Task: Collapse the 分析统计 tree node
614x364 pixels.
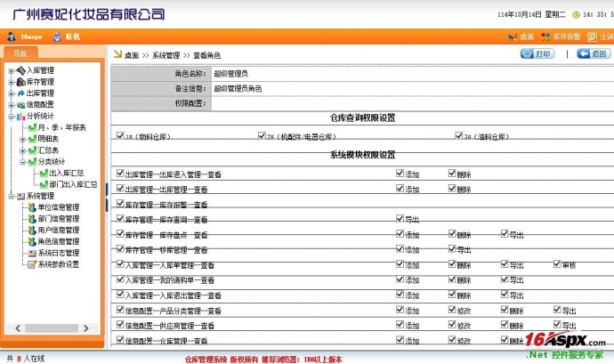Action: click(x=12, y=117)
